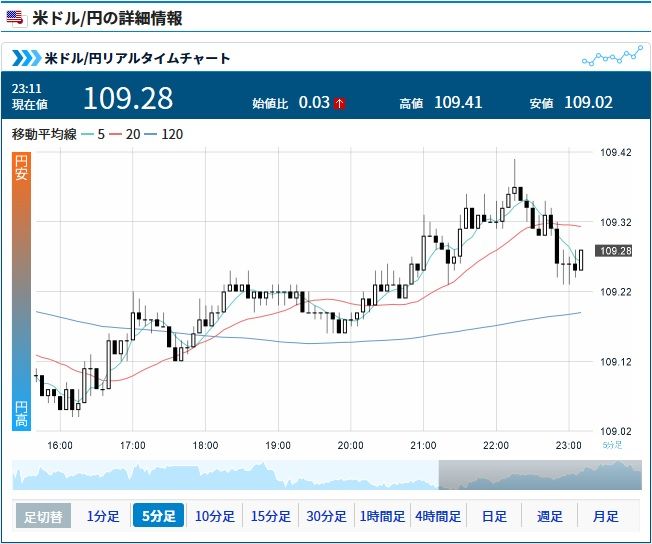This screenshot has height=544, width=652.
Task: Switch chart to 週足 weekly interval
Action: coord(549,516)
